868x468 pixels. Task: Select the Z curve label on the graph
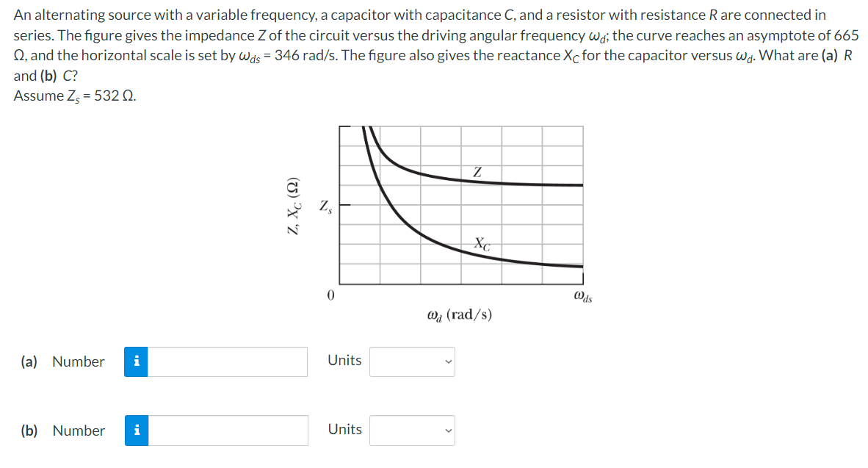(x=479, y=170)
